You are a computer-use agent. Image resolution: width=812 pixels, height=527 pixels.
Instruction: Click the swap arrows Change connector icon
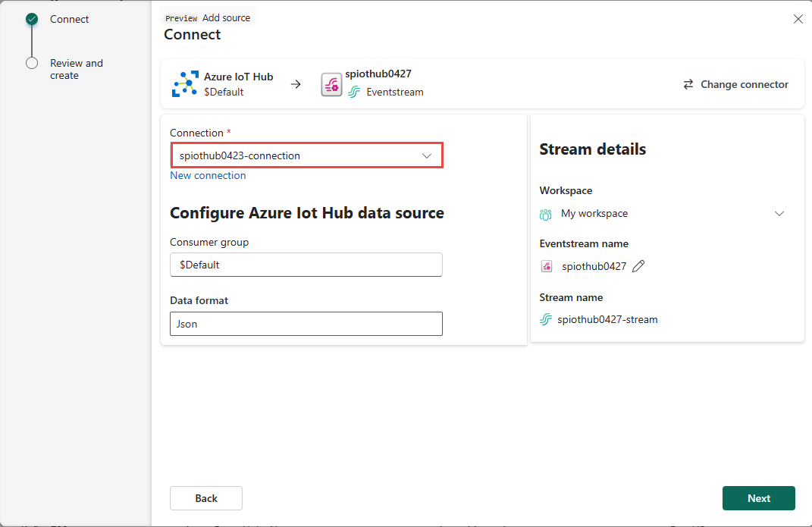(687, 84)
